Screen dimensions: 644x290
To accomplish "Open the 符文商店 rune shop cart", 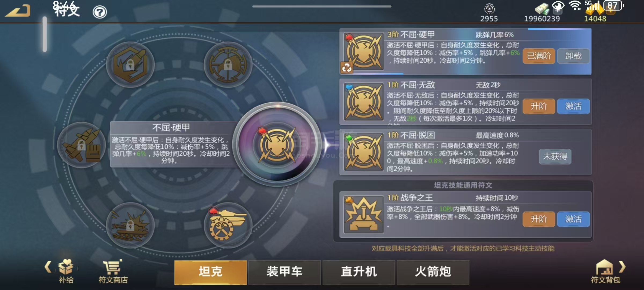I will tap(113, 271).
